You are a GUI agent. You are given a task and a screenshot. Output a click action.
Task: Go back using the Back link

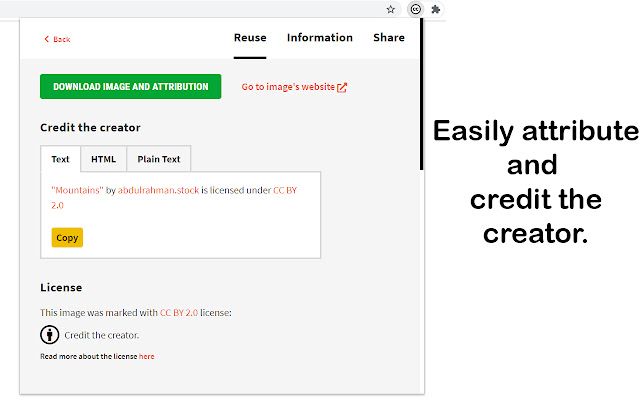(x=58, y=39)
